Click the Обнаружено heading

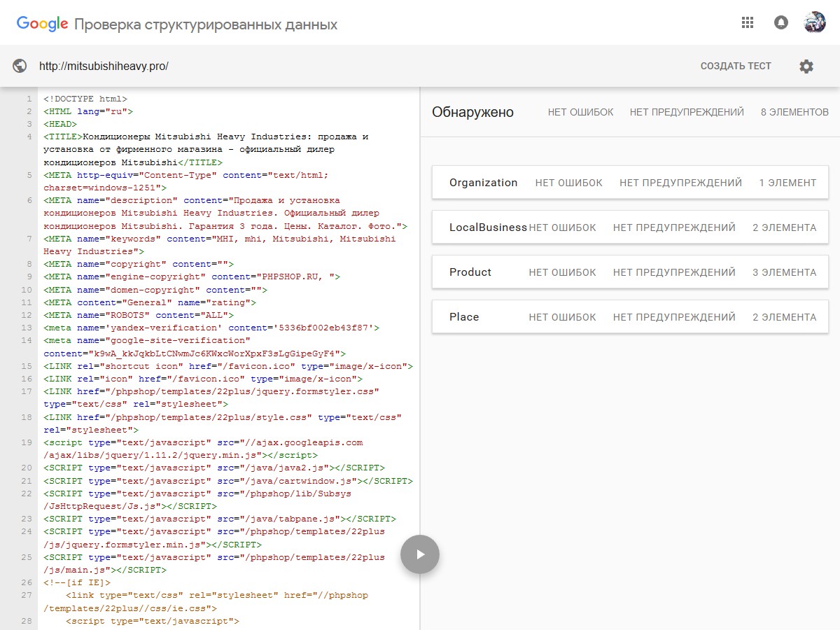pos(472,112)
